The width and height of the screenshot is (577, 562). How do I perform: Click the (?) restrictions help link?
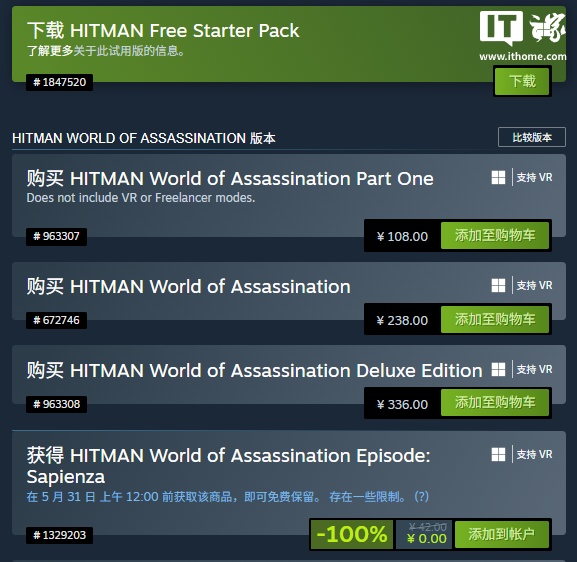pos(421,496)
